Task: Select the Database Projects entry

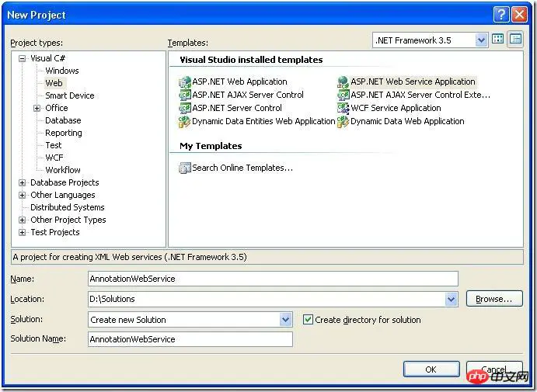Action: (x=65, y=182)
